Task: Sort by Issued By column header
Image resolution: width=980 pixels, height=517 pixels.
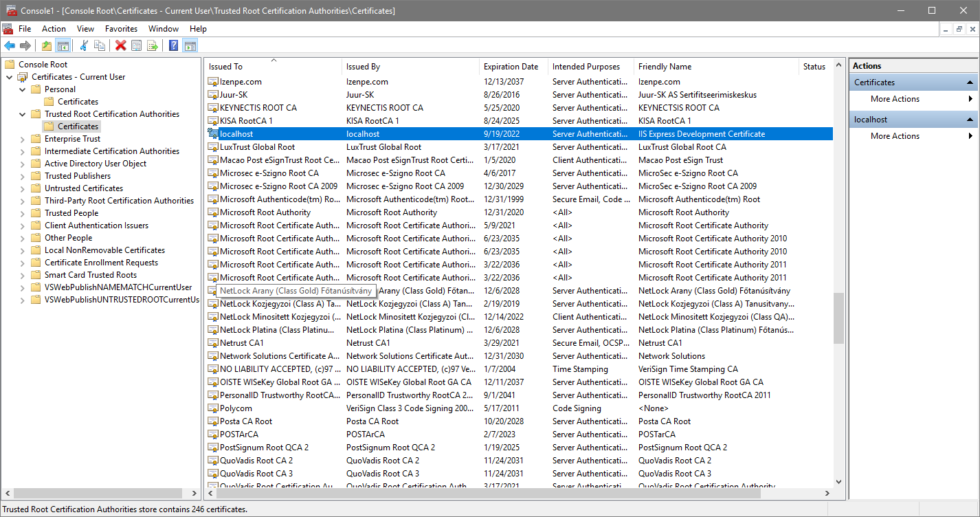Action: [411, 67]
